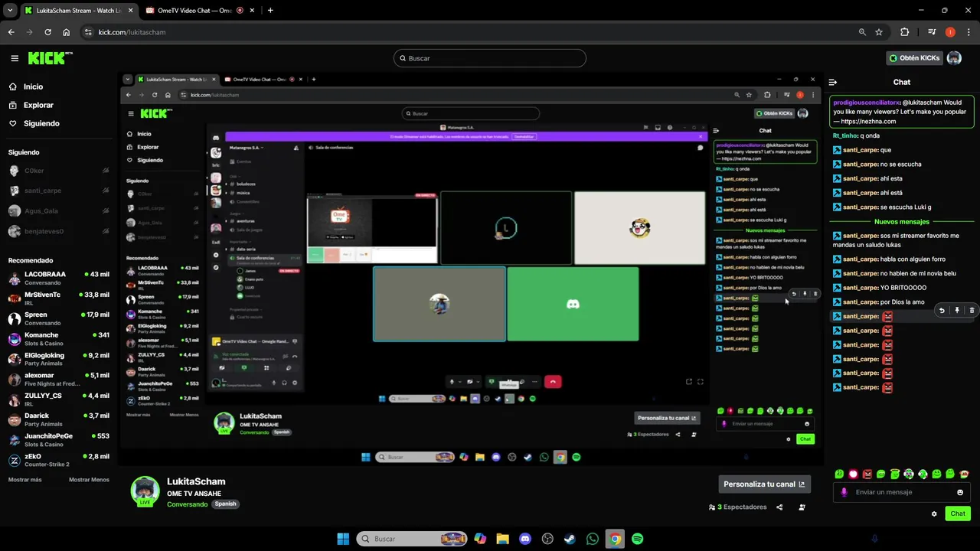
Task: Click the Conversando category link
Action: pyautogui.click(x=187, y=504)
